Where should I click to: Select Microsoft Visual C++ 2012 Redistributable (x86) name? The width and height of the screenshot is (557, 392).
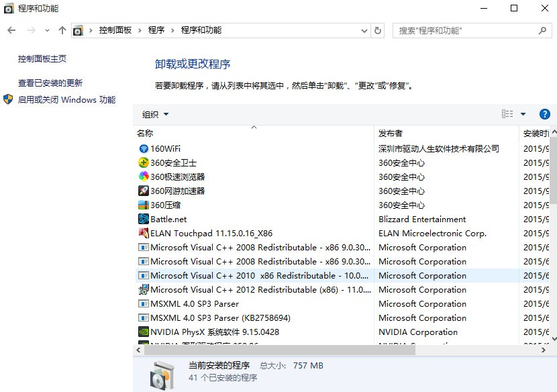pyautogui.click(x=260, y=290)
